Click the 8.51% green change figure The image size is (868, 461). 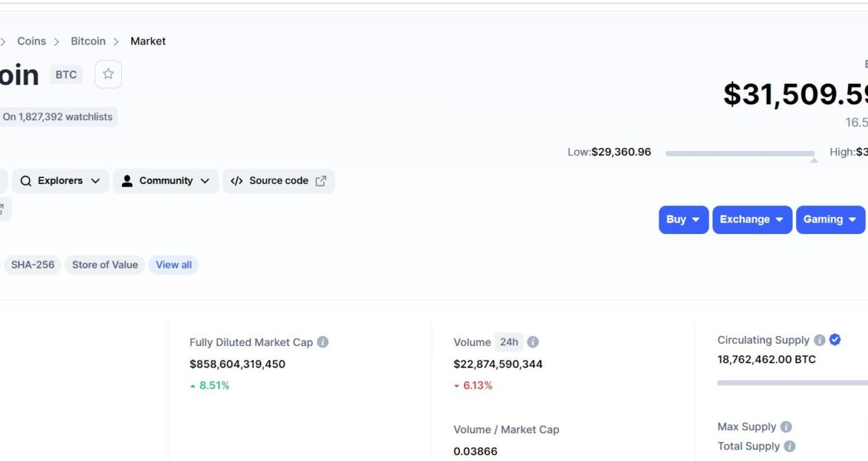click(209, 386)
